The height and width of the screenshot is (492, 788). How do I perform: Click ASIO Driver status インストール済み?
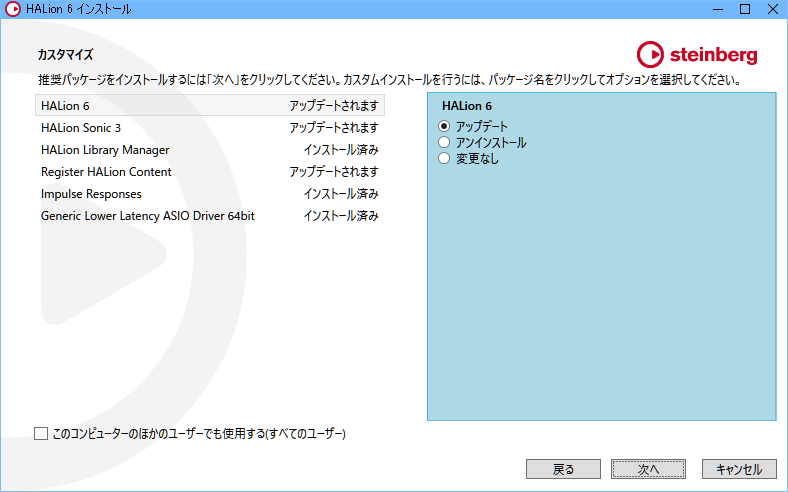point(341,216)
